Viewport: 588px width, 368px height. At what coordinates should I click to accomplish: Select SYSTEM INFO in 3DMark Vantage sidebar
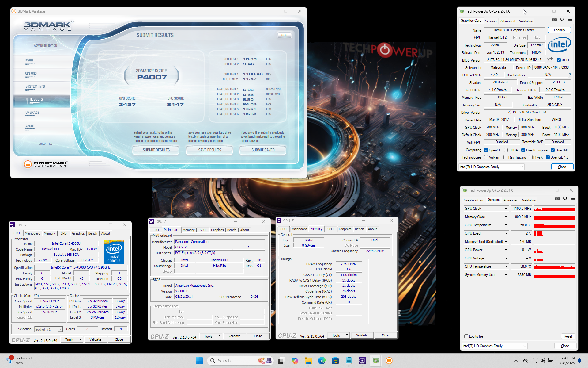click(35, 87)
